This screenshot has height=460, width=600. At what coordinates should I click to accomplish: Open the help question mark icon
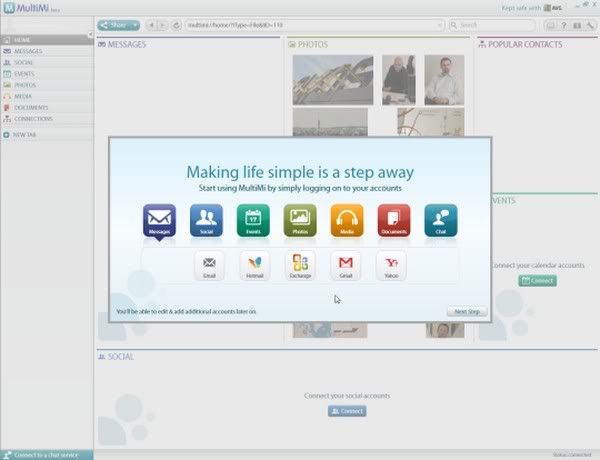(x=564, y=25)
